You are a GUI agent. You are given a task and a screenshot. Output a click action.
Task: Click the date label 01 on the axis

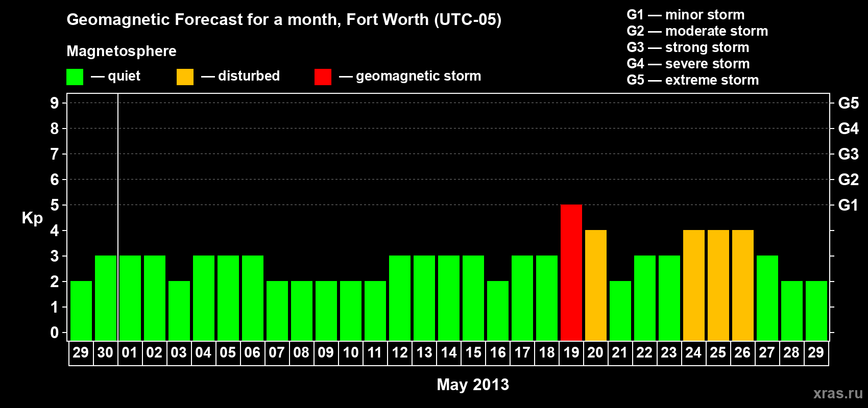pos(130,353)
